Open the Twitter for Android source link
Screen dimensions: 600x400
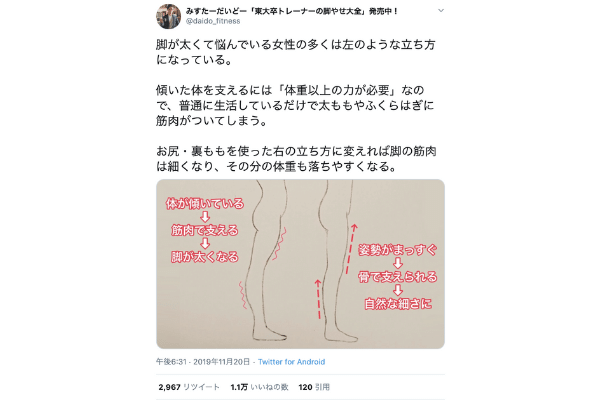[x=292, y=362]
